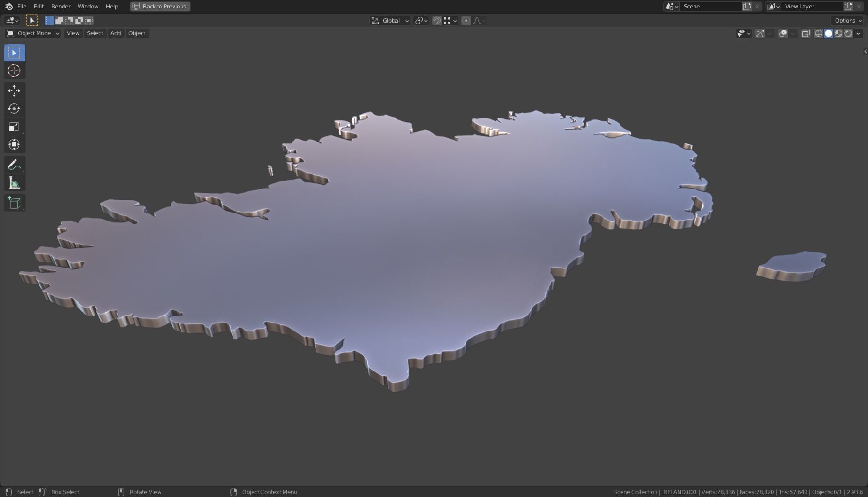Open the Global transform orientation dropdown

tap(390, 20)
